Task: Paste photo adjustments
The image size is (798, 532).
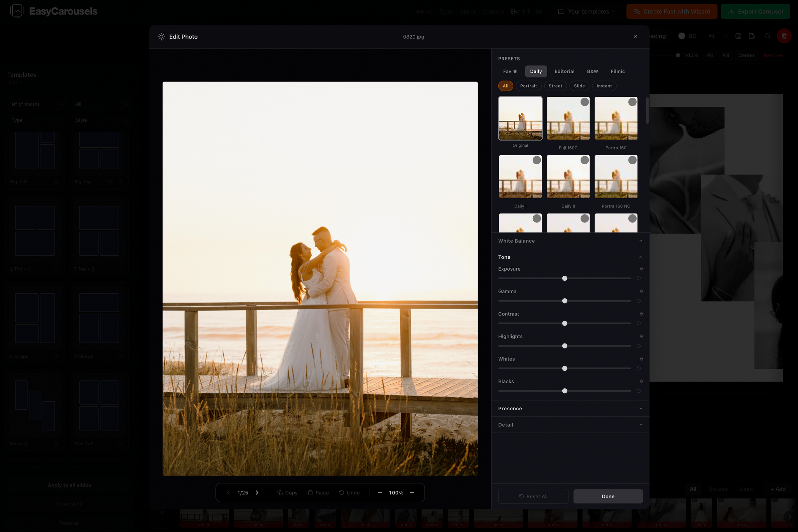Action: [318, 493]
